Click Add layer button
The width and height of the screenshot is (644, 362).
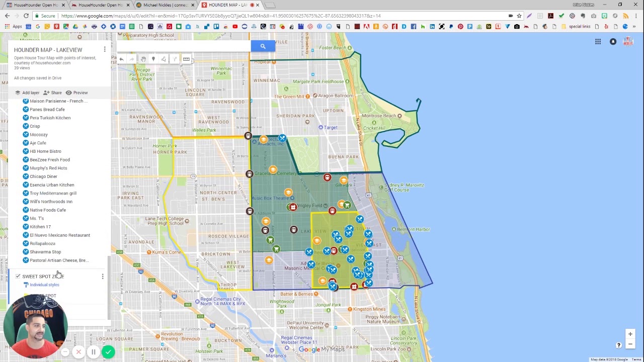27,93
